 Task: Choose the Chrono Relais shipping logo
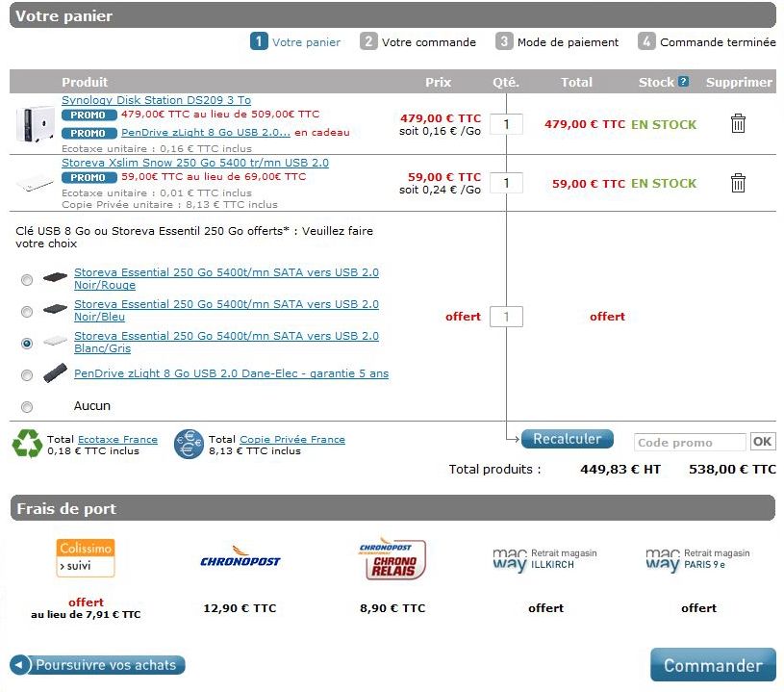[393, 559]
